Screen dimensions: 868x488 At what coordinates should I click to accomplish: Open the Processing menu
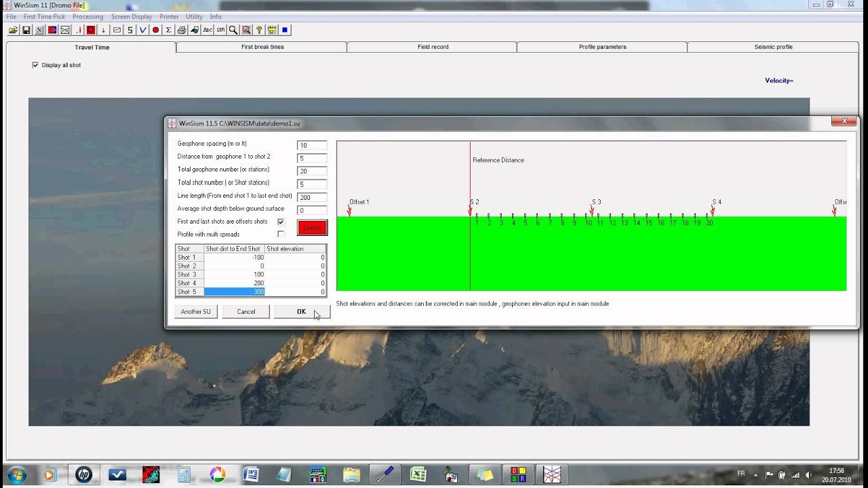click(x=87, y=16)
